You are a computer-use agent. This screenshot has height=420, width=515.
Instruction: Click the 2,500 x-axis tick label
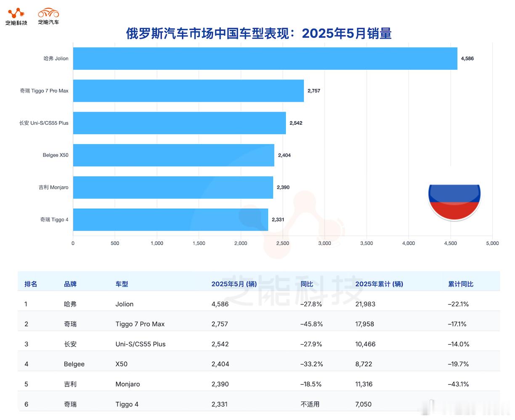coord(283,243)
